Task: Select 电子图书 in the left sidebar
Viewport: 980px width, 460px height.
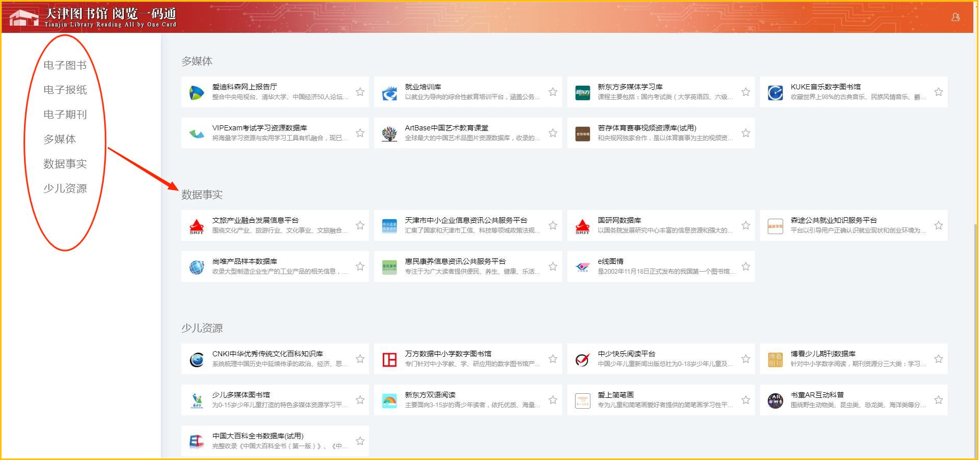Action: pos(65,65)
